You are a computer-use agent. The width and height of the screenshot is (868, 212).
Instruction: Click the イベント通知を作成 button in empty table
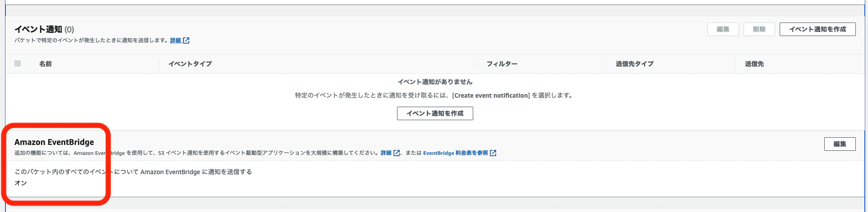point(435,113)
